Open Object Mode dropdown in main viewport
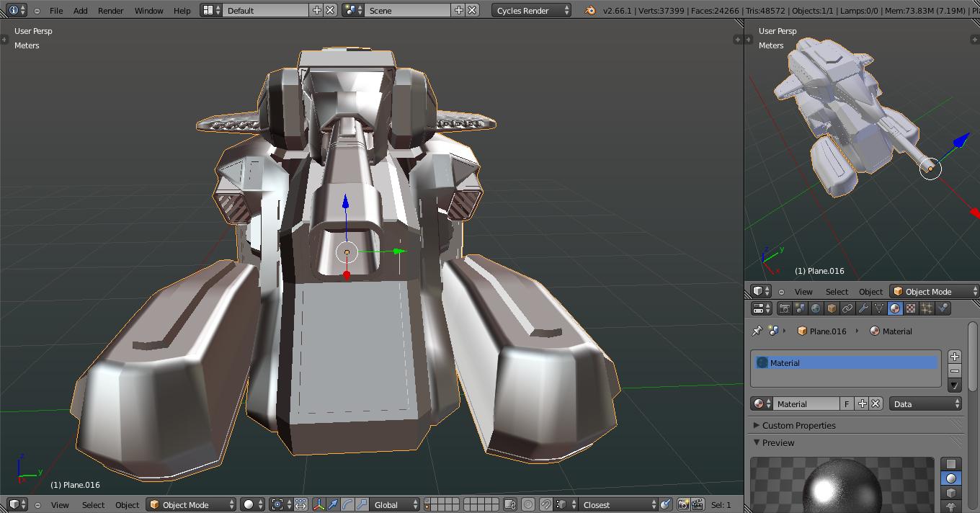This screenshot has height=513, width=980. pyautogui.click(x=191, y=504)
